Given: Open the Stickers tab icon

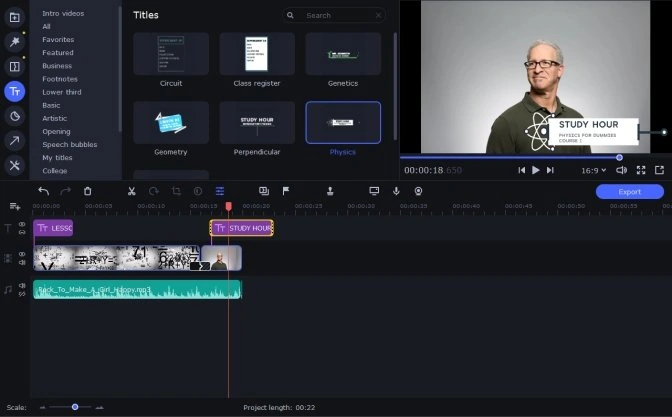Looking at the screenshot, I should 15,116.
